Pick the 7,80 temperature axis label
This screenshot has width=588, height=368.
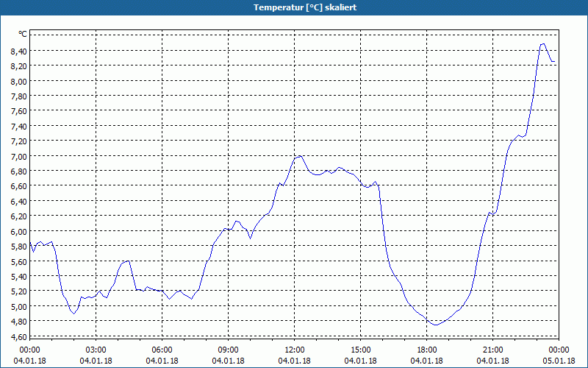click(x=19, y=96)
